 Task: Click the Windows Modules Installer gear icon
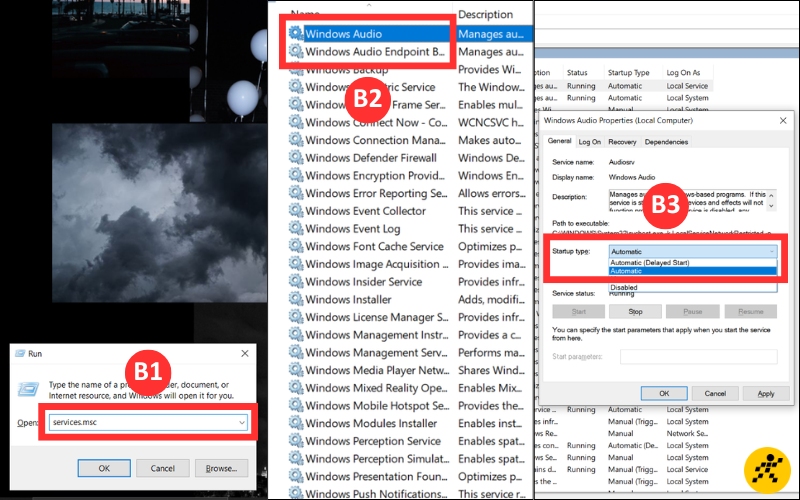[x=295, y=423]
